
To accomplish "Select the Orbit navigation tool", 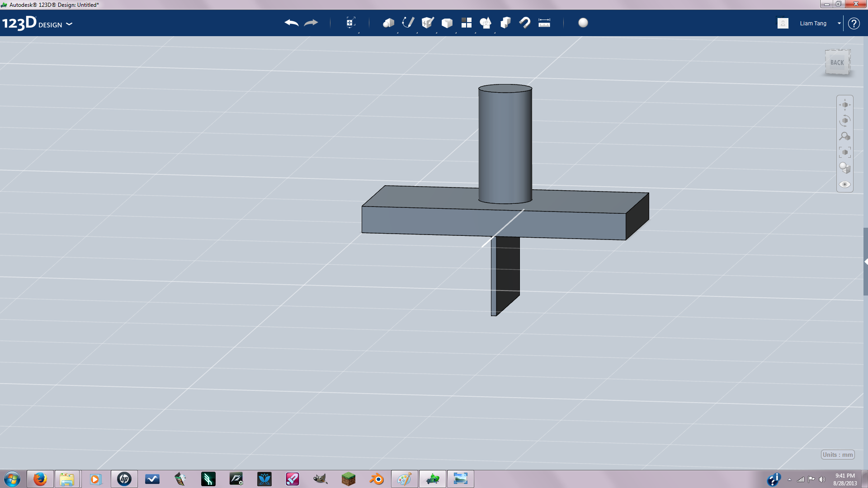I will click(845, 121).
